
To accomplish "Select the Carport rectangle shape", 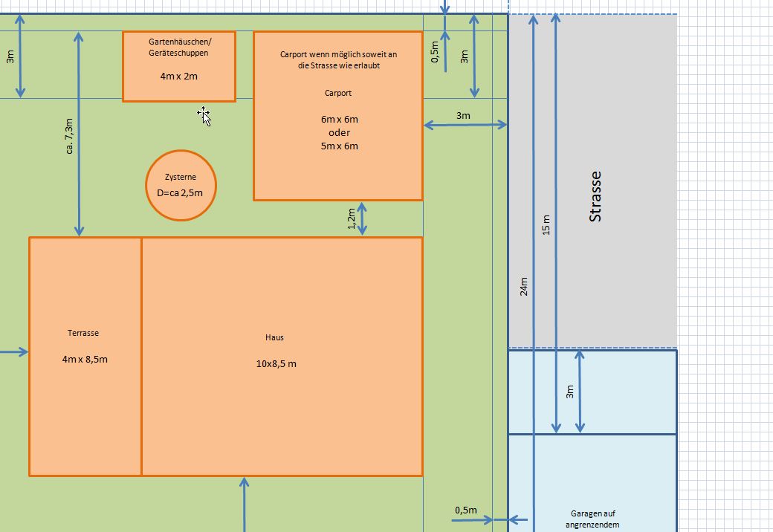I will tap(338, 116).
